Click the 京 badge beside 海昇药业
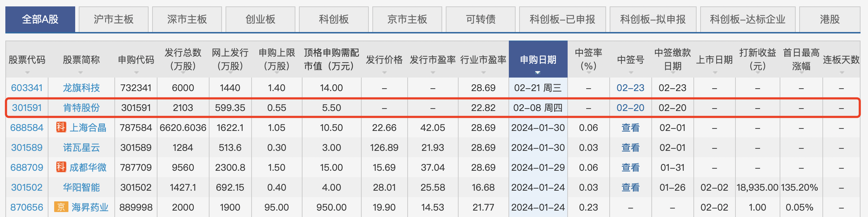Image resolution: width=868 pixels, height=217 pixels. 61,207
